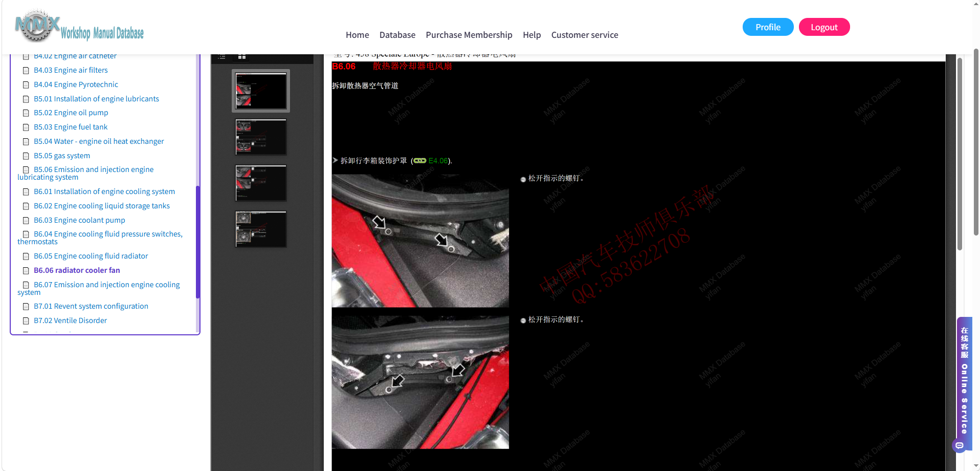Viewport: 980px width, 471px height.
Task: Select the second page thumbnail
Action: (x=261, y=137)
